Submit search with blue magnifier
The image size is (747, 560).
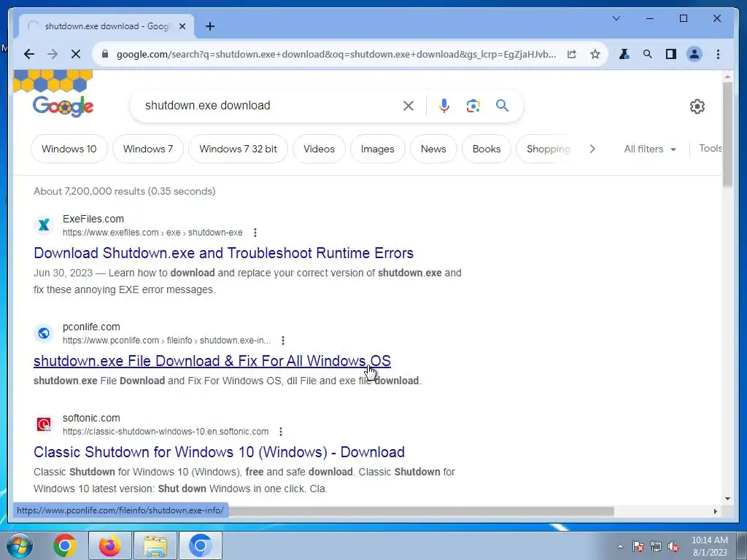tap(502, 105)
